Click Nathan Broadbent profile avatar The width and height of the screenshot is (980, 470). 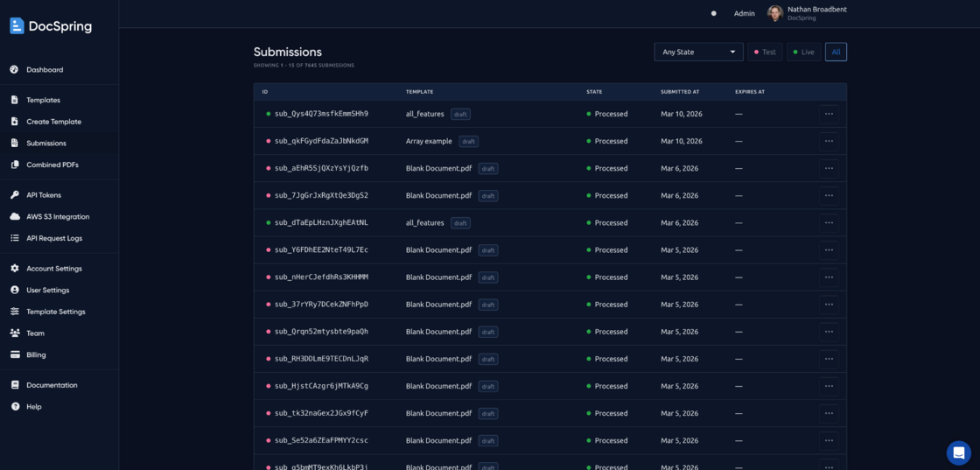[x=774, y=13]
